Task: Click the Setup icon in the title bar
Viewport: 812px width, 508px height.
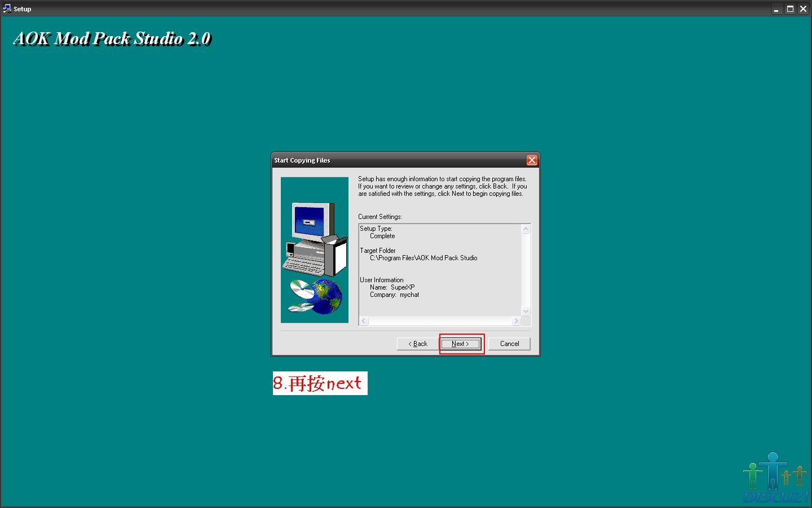Action: pos(7,8)
